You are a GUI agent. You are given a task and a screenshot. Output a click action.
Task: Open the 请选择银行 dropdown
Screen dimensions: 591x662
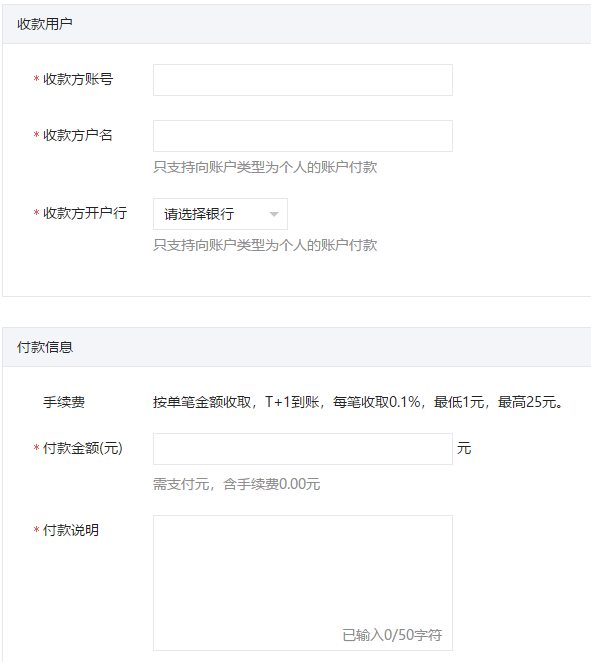pyautogui.click(x=220, y=214)
